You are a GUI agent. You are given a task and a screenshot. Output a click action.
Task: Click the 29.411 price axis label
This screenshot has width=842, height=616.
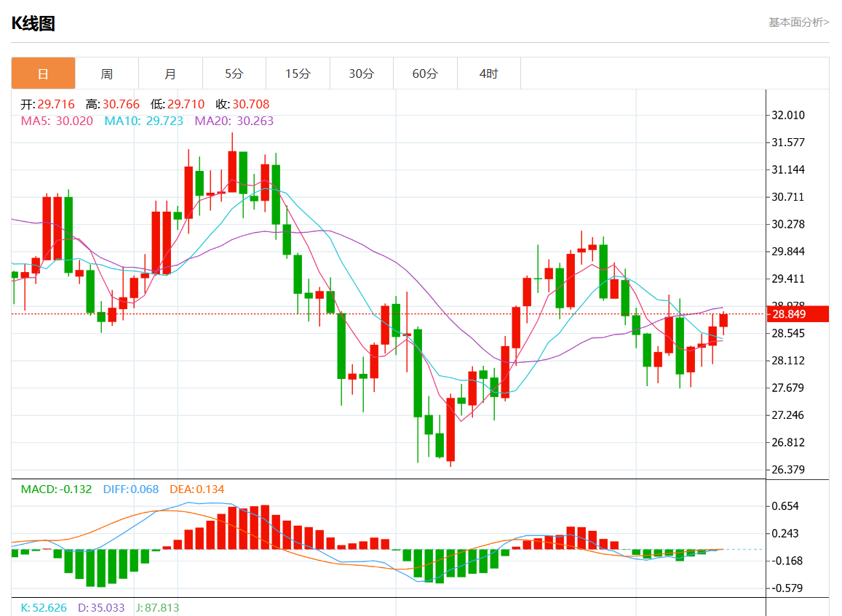787,279
